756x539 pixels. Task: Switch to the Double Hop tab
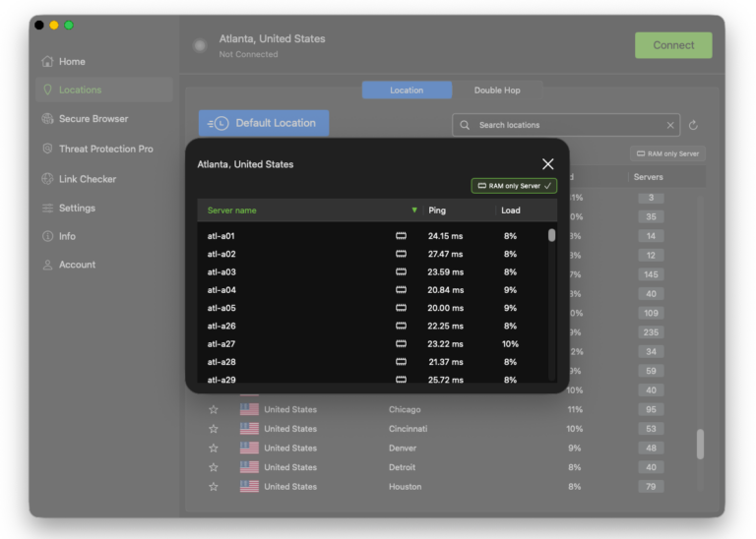pyautogui.click(x=497, y=90)
